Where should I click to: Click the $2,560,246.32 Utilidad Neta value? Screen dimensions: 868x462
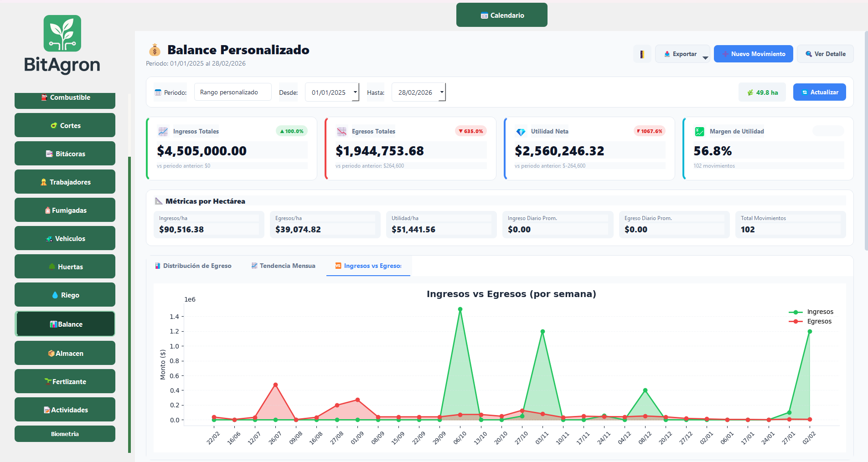(559, 151)
